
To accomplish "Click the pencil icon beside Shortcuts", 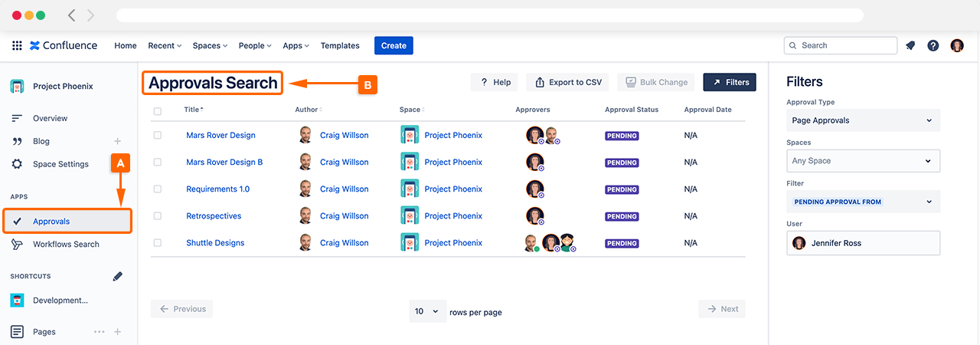I will click(x=117, y=276).
